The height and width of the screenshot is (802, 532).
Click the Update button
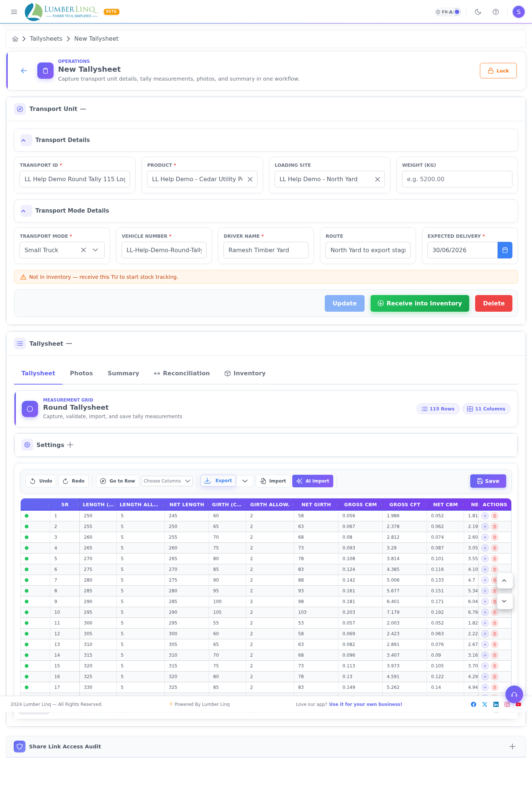(x=345, y=303)
